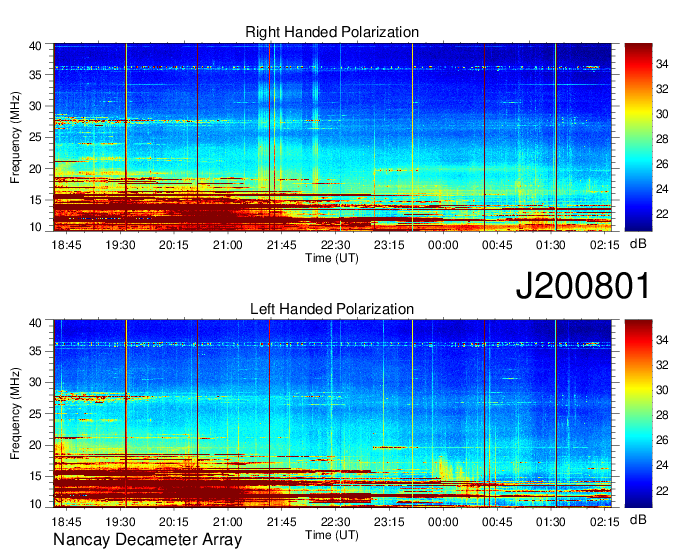The image size is (680, 552).
Task: Click inside the Right Handed Polarization spectrogram
Action: [332, 137]
